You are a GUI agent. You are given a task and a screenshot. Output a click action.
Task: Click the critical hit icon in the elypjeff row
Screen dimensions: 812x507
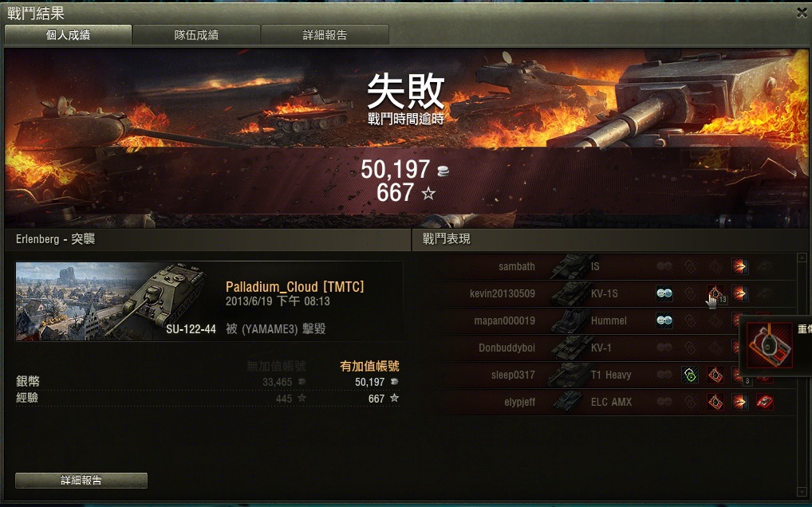tap(715, 402)
